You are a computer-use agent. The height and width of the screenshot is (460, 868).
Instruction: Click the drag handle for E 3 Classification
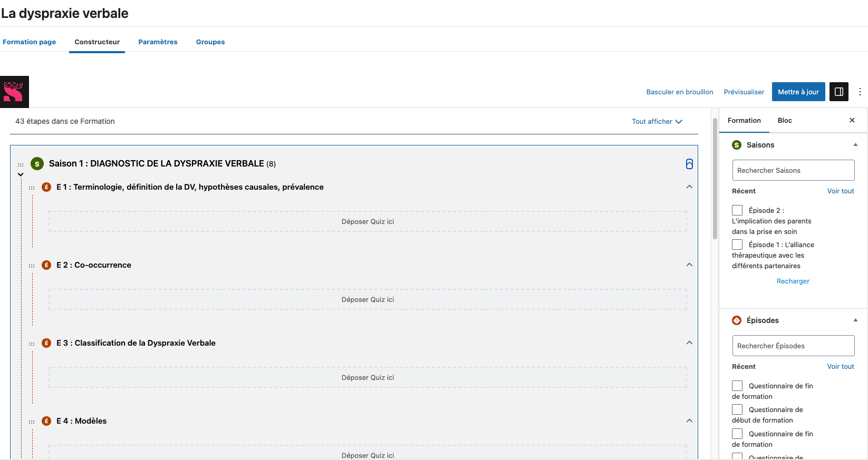pyautogui.click(x=32, y=344)
